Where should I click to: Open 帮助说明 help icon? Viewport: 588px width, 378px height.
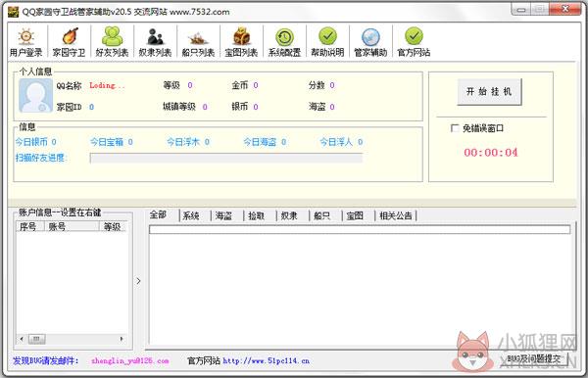(x=327, y=42)
